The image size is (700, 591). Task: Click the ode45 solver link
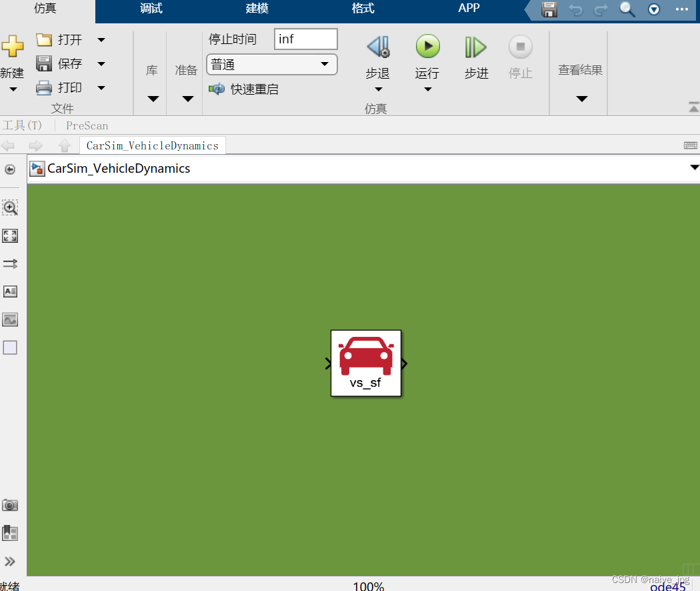[x=667, y=586]
